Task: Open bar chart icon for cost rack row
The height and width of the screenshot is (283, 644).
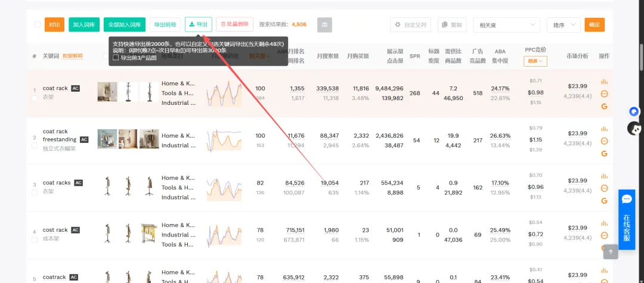Action: coord(604,223)
